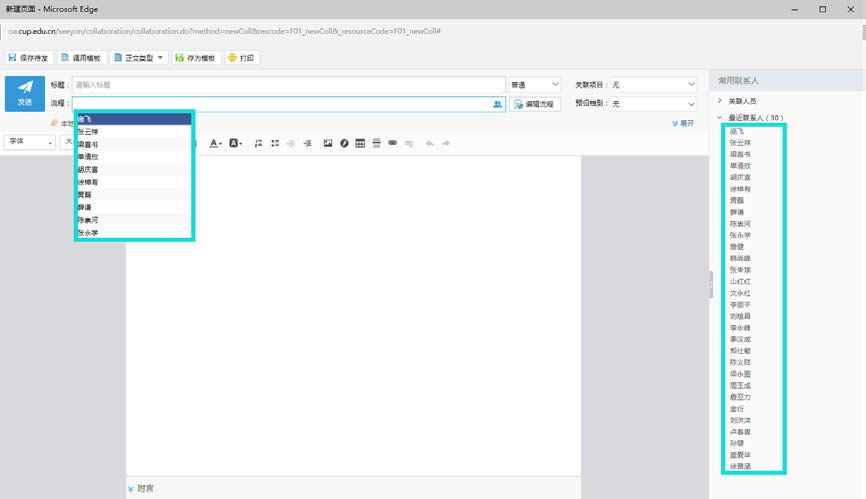This screenshot has height=499, width=866.
Task: Click the insert table icon
Action: click(x=360, y=143)
